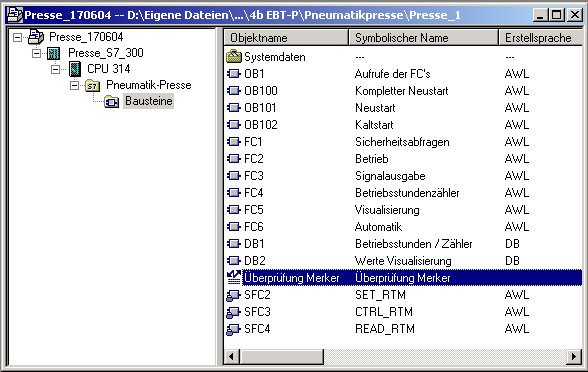Click the FC2 block icon
Image resolution: width=588 pixels, height=372 pixels.
(x=234, y=159)
